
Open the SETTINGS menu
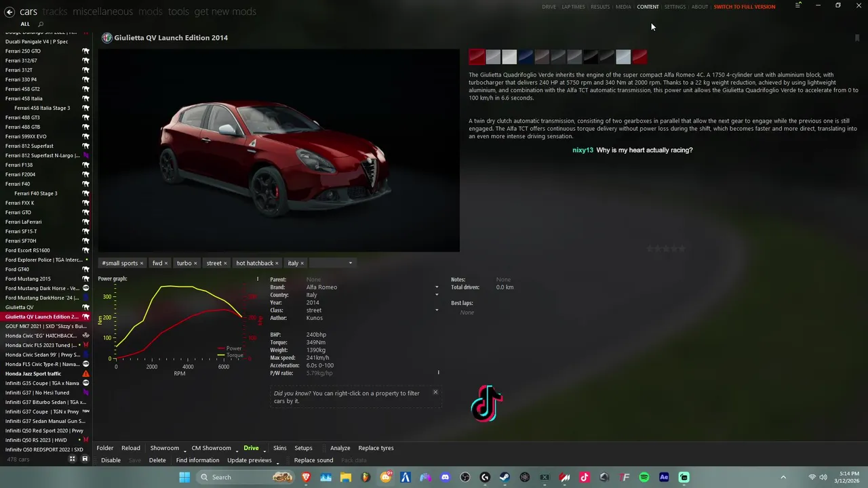point(675,7)
